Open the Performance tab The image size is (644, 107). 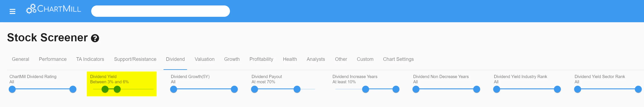click(x=53, y=59)
